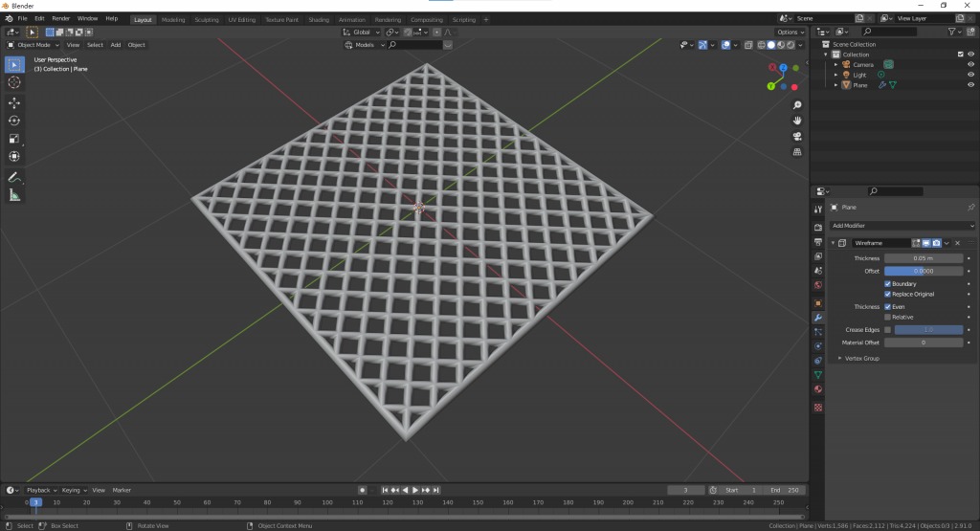980x531 pixels.
Task: Open the Modifier properties wrench tab
Action: pyautogui.click(x=818, y=317)
